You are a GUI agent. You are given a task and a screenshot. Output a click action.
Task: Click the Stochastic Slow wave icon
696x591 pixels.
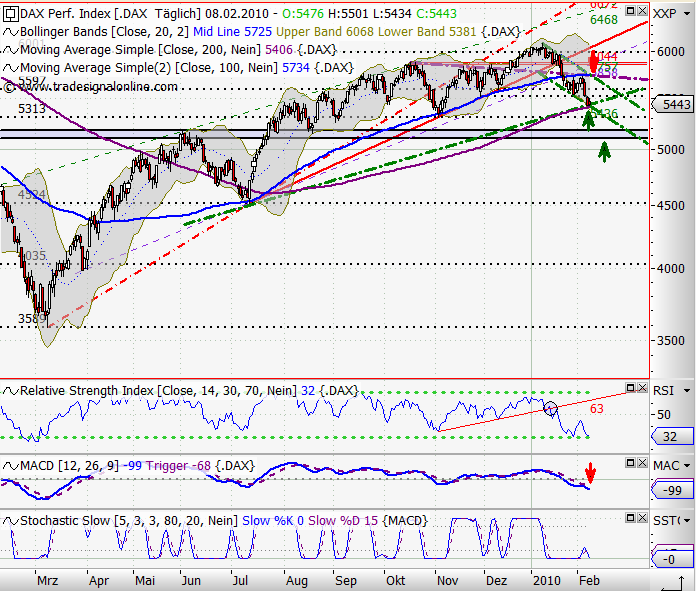[10, 521]
